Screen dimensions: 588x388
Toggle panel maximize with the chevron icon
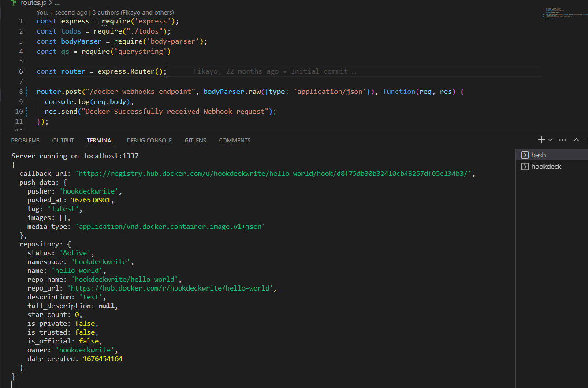coord(576,140)
